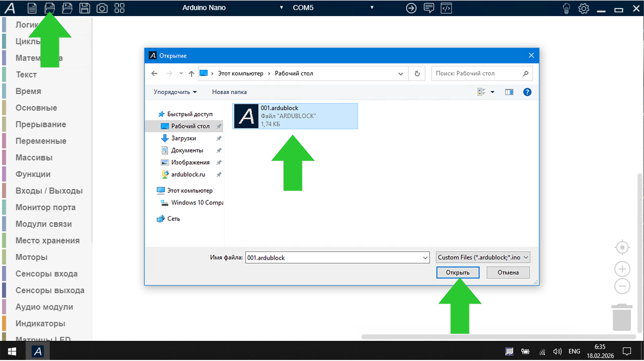Click the Имя файла input field
The width and height of the screenshot is (644, 361).
tap(333, 257)
